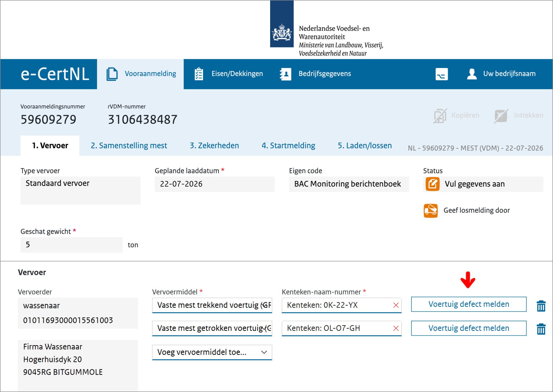This screenshot has height=392, width=553.
Task: Click the 9045RG BITGUMMOLE postcode line
Action: tap(63, 372)
